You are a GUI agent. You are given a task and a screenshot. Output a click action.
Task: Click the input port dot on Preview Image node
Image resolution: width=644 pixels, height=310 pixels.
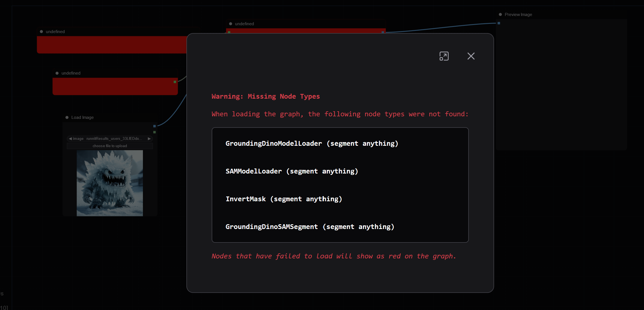click(x=499, y=24)
